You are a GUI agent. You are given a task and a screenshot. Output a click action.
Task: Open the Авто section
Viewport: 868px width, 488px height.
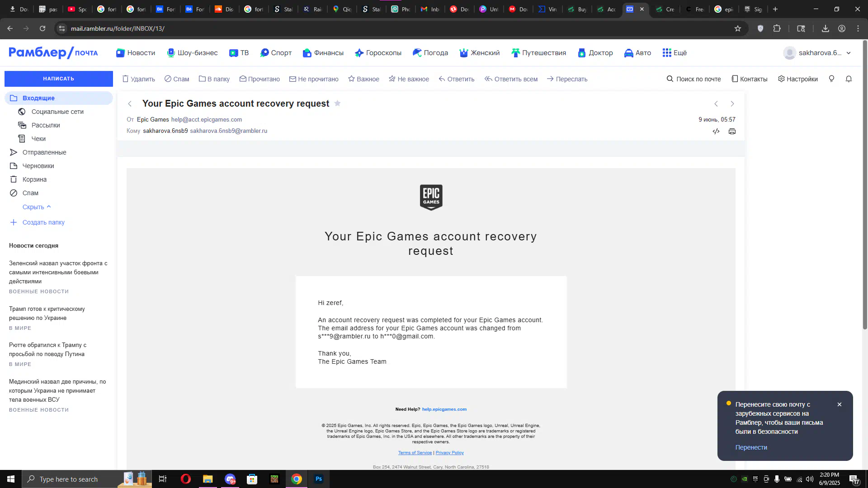(638, 53)
